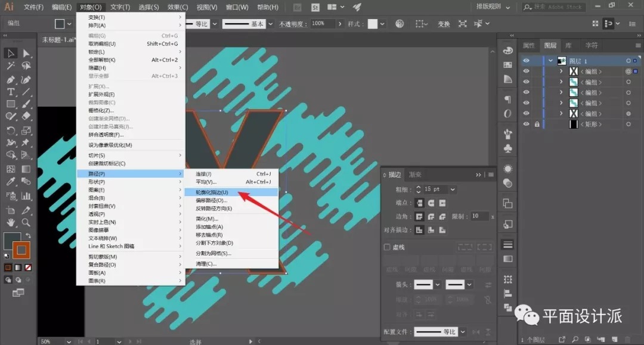Choose the round cap stroke option
This screenshot has height=345, width=644.
click(431, 203)
